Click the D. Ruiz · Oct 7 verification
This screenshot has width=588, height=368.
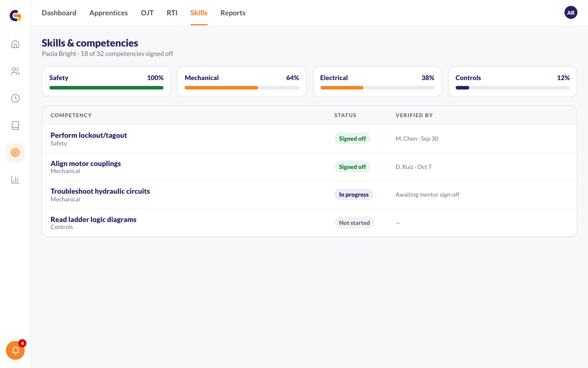(413, 167)
